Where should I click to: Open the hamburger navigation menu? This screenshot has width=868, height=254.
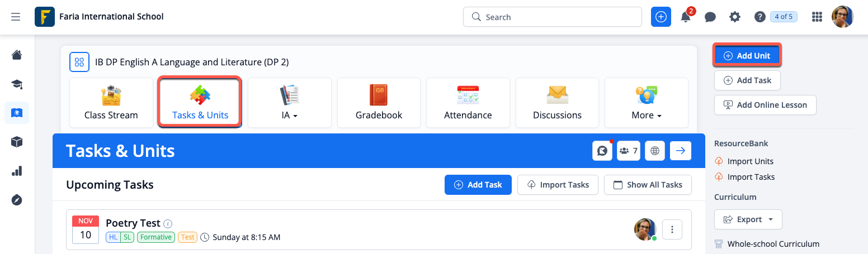coord(16,17)
